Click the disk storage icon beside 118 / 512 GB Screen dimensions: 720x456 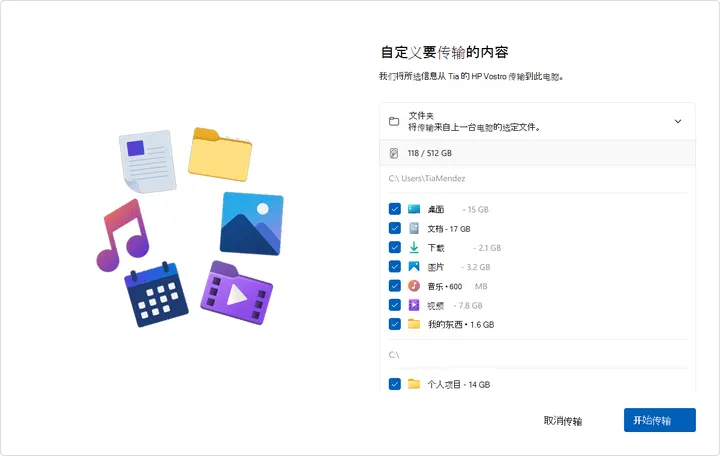(394, 153)
